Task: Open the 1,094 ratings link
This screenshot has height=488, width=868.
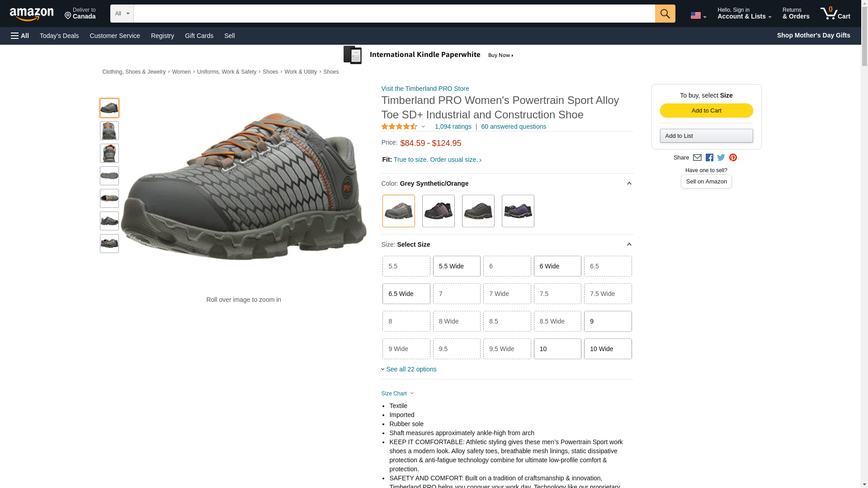Action: [453, 127]
